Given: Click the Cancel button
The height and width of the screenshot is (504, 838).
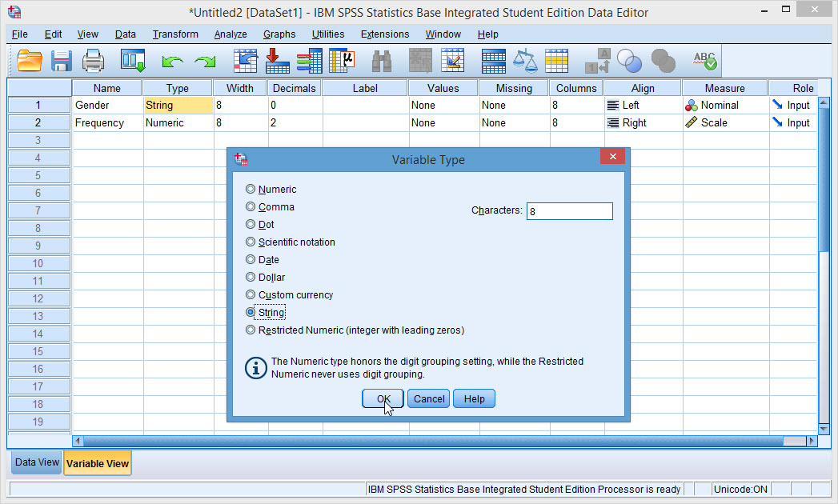Looking at the screenshot, I should (429, 398).
